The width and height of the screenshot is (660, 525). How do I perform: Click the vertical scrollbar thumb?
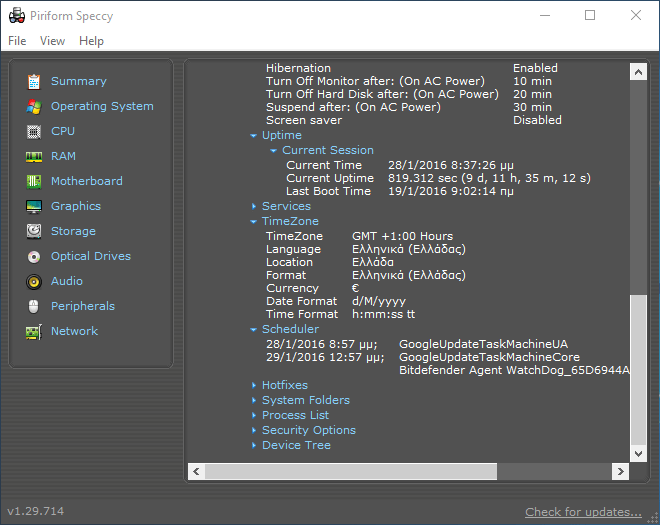click(x=638, y=370)
